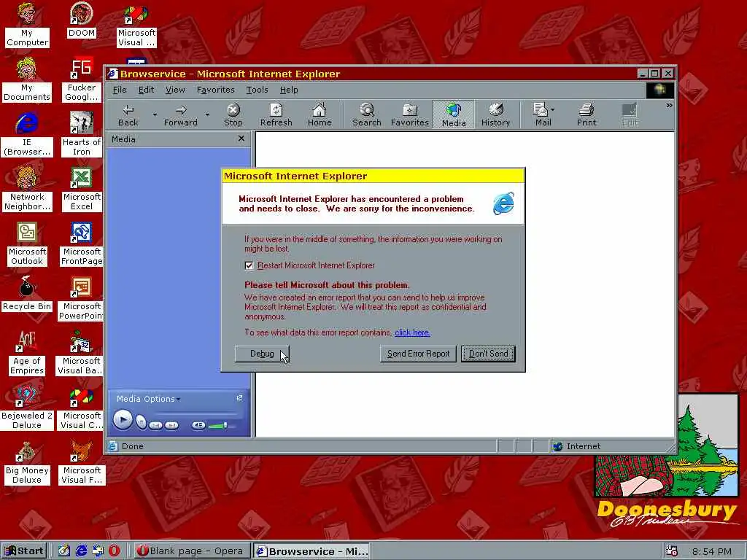Open the File menu
This screenshot has width=747, height=560.
(x=120, y=90)
